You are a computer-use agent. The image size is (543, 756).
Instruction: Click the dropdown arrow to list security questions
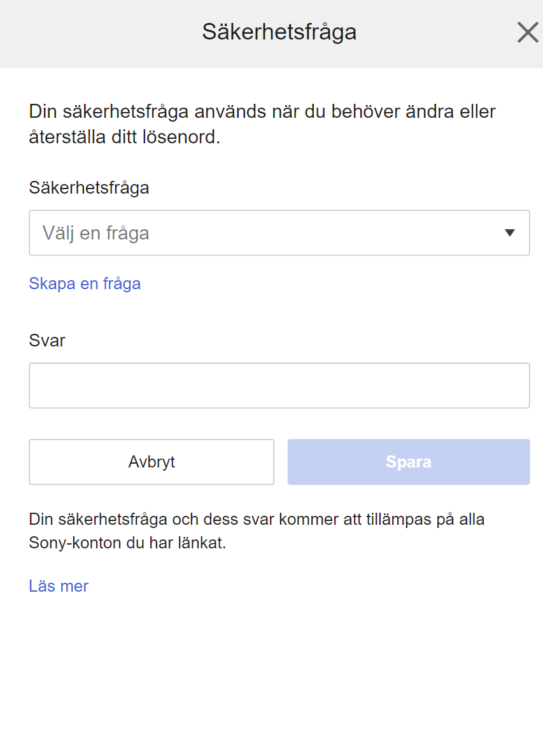(509, 232)
